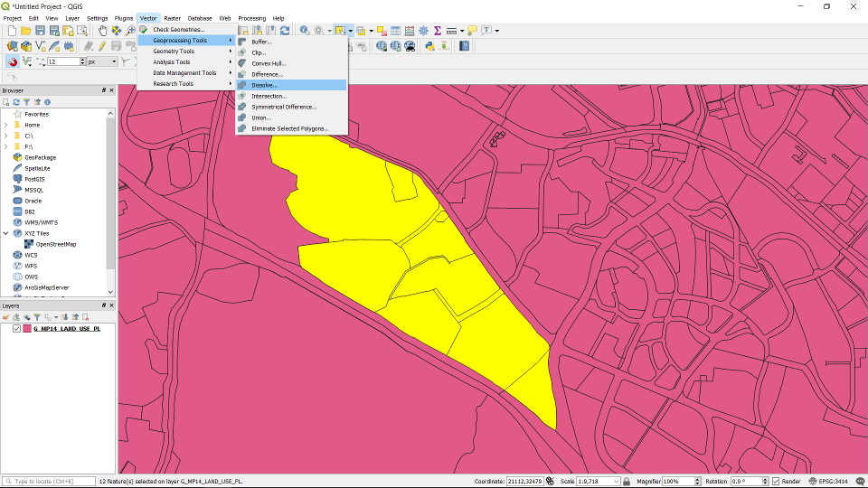868x488 pixels.
Task: Open the Python console icon
Action: tap(429, 46)
